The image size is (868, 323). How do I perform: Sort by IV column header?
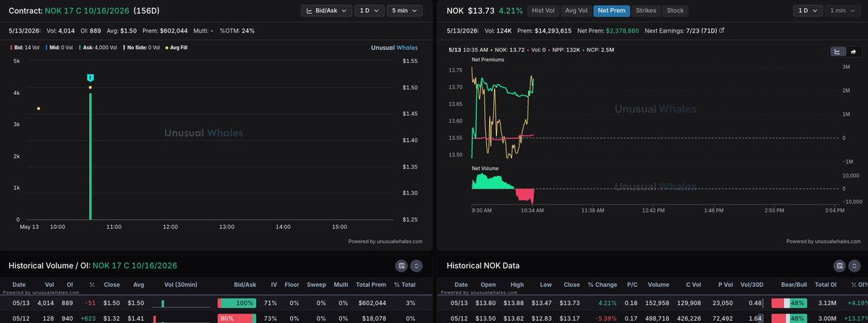click(274, 286)
